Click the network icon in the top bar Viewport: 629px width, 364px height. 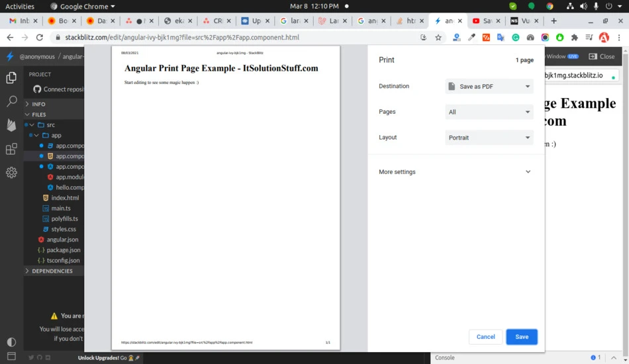[569, 6]
